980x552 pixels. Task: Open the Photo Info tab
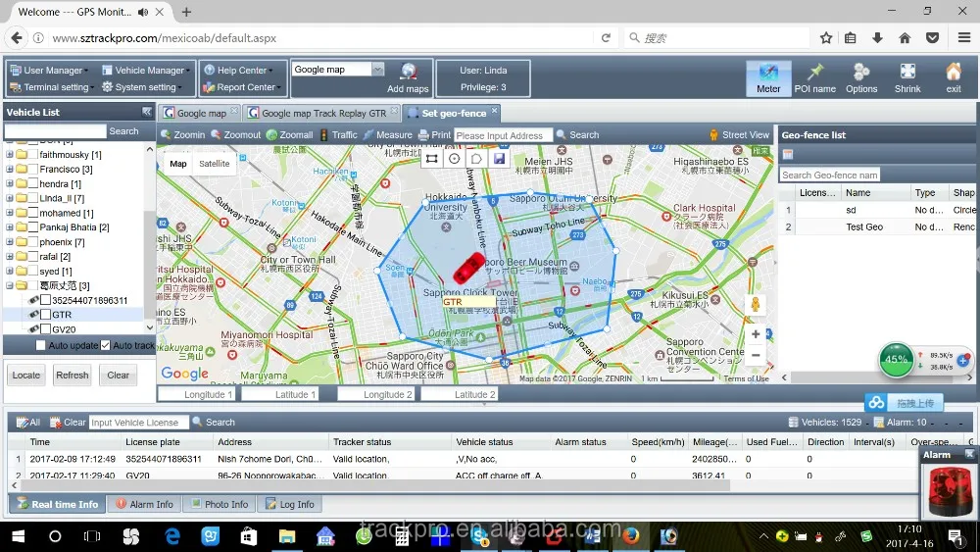pos(220,504)
